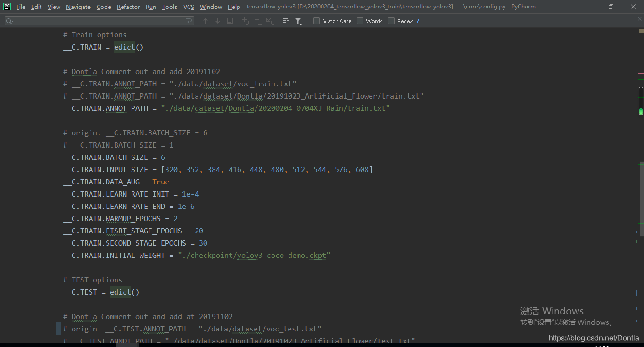This screenshot has width=644, height=347.
Task: Click the Artificial_Flower/train.txt commented line
Action: (x=243, y=96)
